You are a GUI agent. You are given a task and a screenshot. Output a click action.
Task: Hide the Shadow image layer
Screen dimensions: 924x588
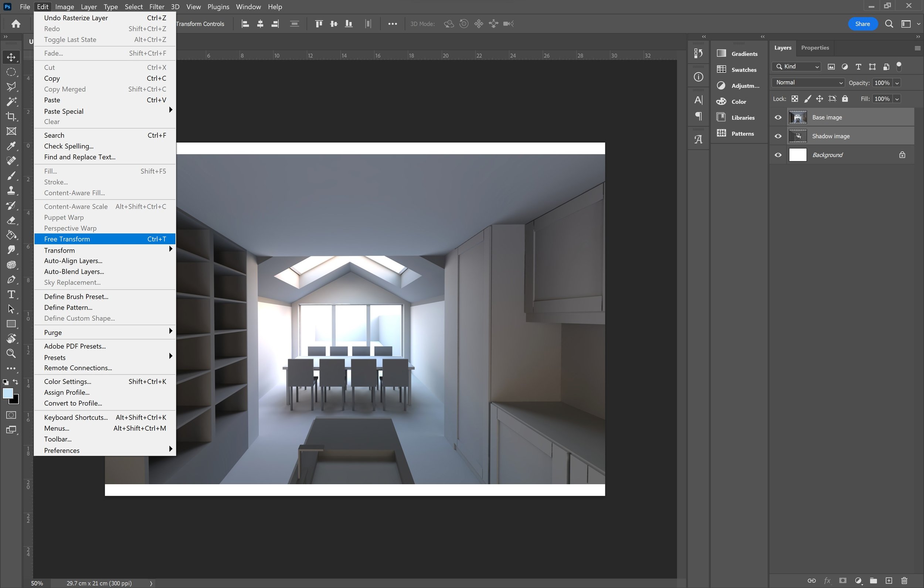click(x=778, y=136)
